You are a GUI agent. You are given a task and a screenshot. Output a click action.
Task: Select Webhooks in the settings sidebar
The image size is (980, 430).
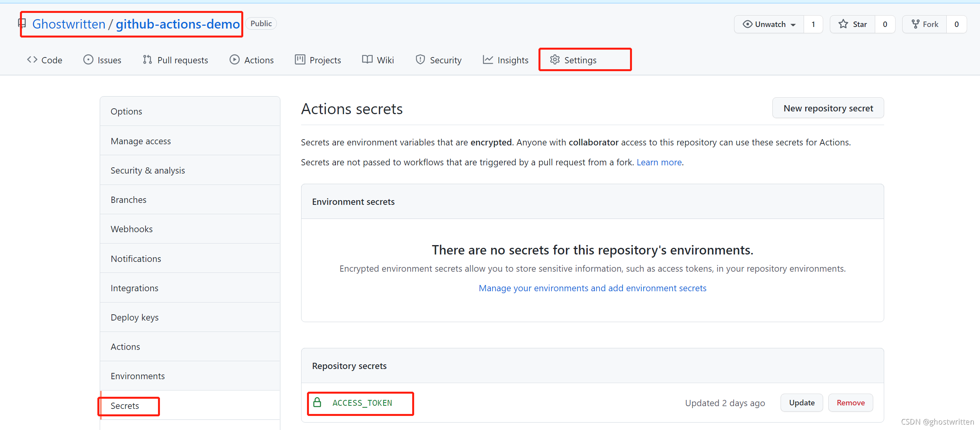[x=132, y=229]
